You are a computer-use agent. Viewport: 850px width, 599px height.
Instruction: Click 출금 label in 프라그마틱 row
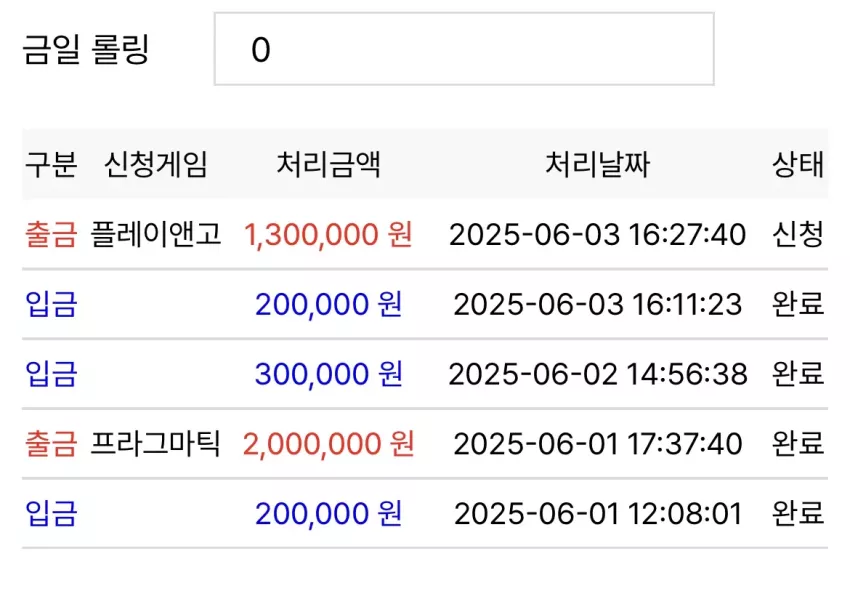click(51, 444)
